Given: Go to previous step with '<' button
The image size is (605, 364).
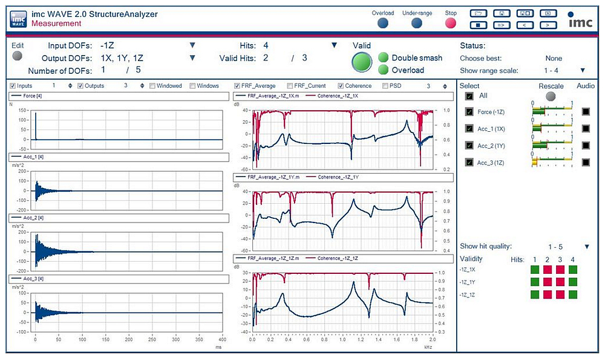Looking at the screenshot, I should (525, 25).
